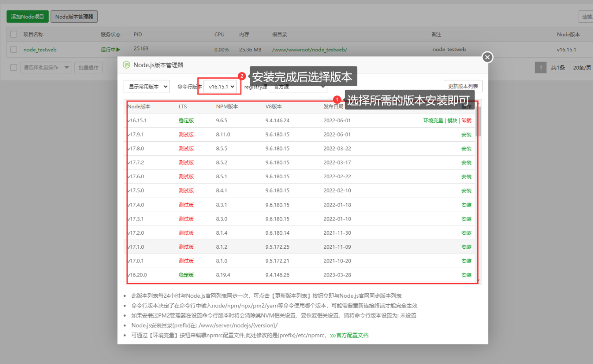593x364 pixels.
Task: Expand the 请选择批量操作 dropdown
Action: click(46, 67)
